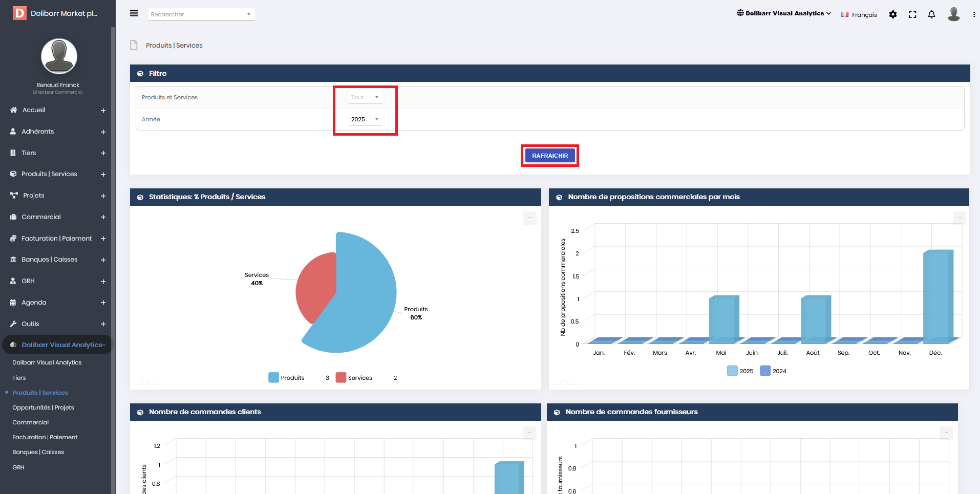The height and width of the screenshot is (494, 980).
Task: Click the Dolibarr logo icon
Action: tap(19, 13)
